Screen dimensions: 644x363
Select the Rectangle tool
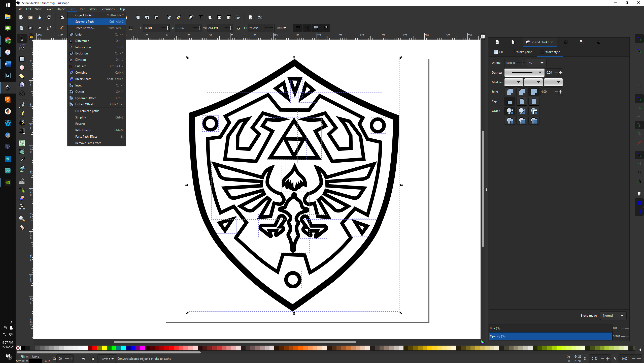(x=22, y=59)
